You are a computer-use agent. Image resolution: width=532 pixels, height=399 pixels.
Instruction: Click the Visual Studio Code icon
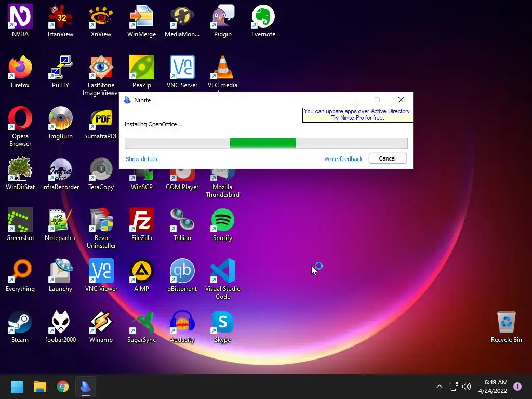(222, 271)
